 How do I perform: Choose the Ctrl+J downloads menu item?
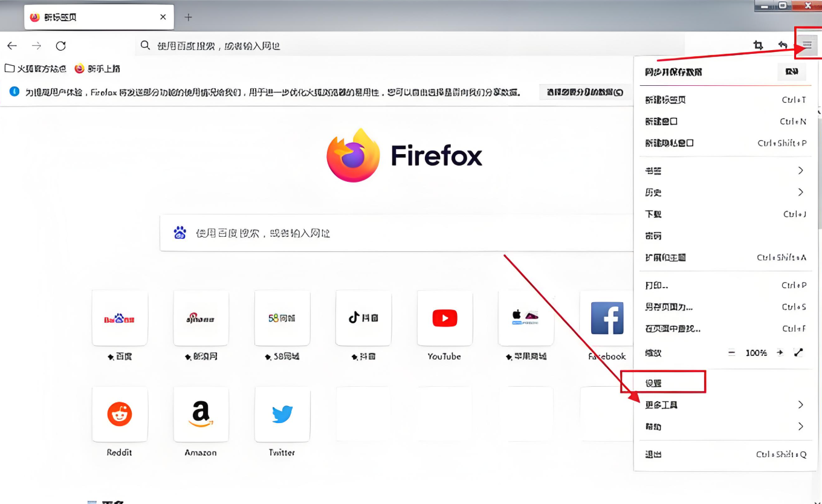coord(725,214)
